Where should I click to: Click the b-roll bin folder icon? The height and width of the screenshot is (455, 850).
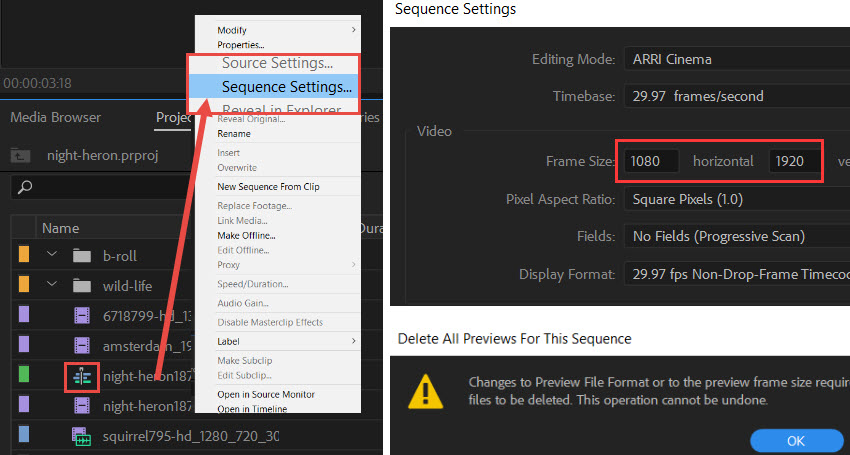coord(82,255)
